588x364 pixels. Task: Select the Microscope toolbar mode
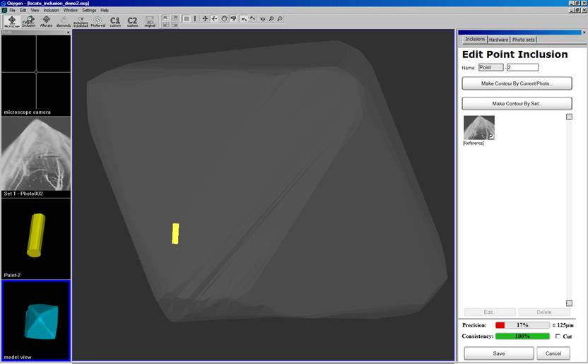pyautogui.click(x=12, y=21)
